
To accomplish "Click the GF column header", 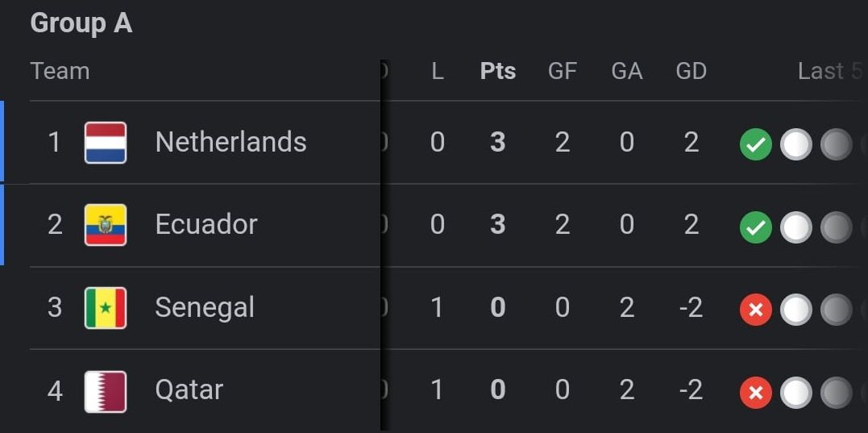I will point(562,71).
